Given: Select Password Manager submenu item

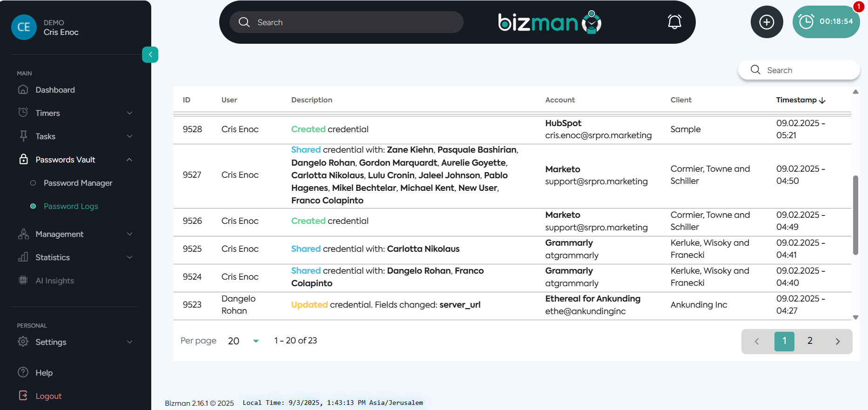Looking at the screenshot, I should coord(78,183).
